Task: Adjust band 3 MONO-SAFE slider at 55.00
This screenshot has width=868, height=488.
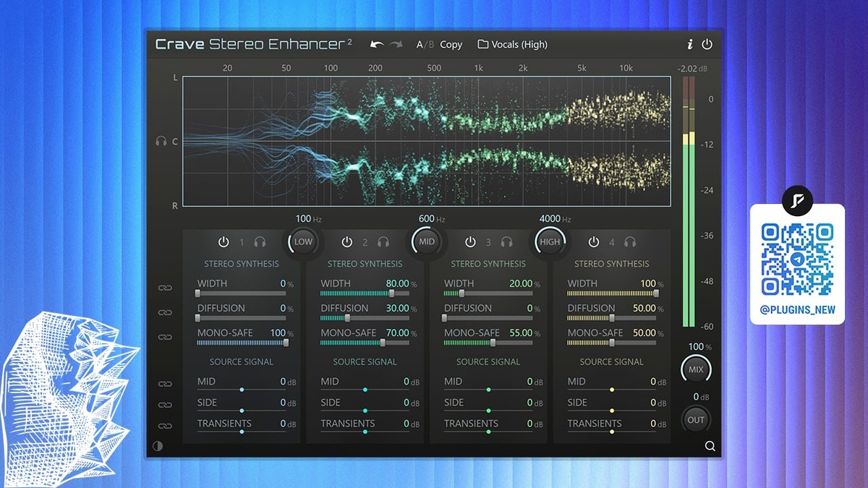Action: pyautogui.click(x=488, y=343)
